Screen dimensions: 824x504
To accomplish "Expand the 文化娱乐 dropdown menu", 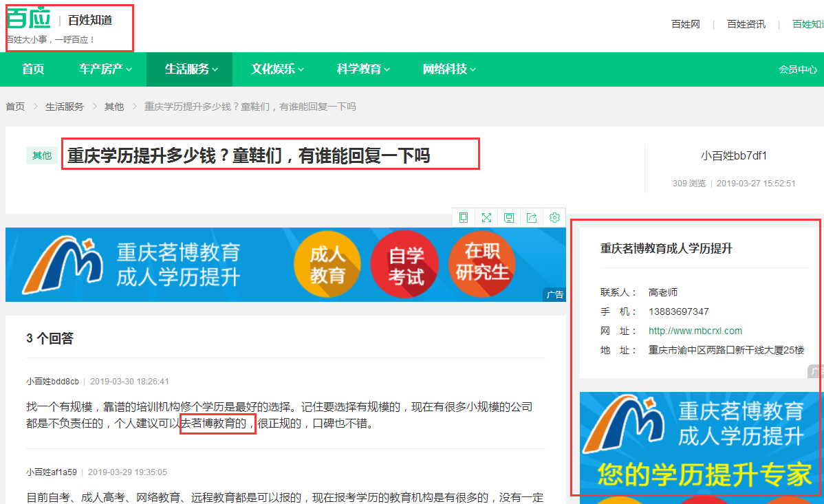I will [x=277, y=69].
